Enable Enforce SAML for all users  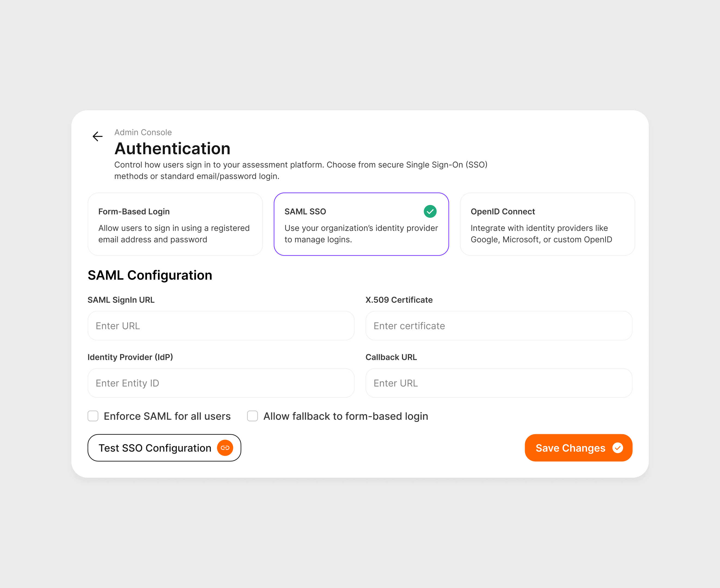click(x=93, y=416)
